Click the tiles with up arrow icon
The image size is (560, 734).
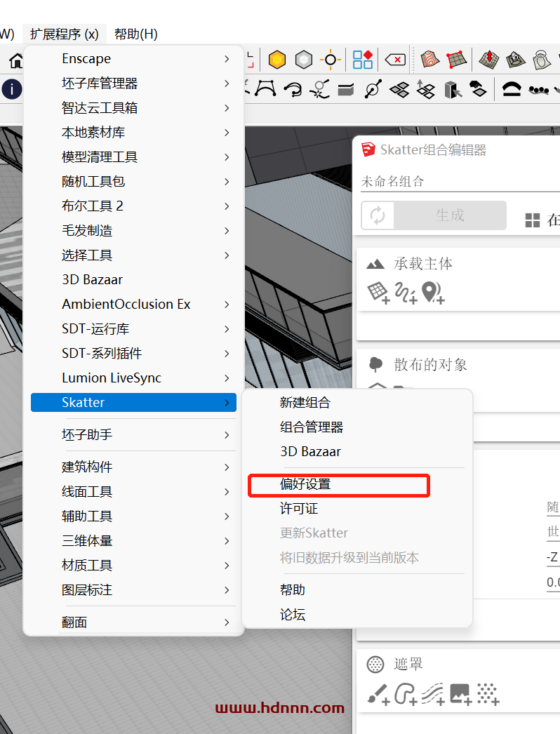pyautogui.click(x=426, y=89)
